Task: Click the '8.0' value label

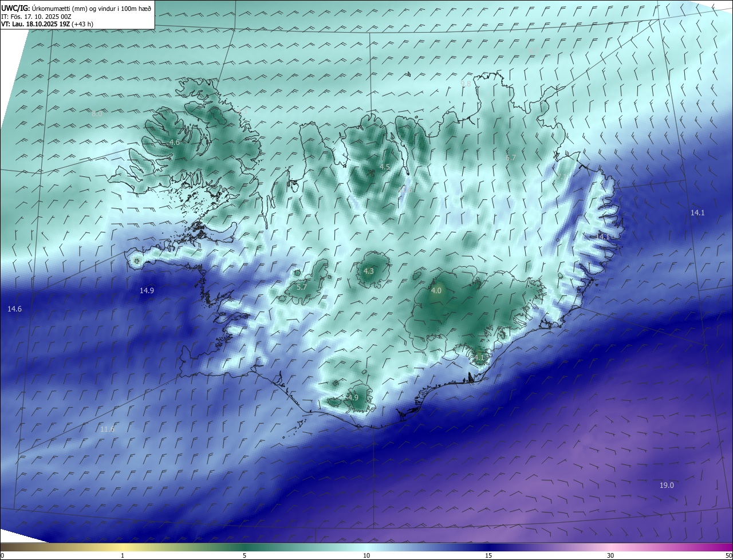Action: pyautogui.click(x=97, y=114)
